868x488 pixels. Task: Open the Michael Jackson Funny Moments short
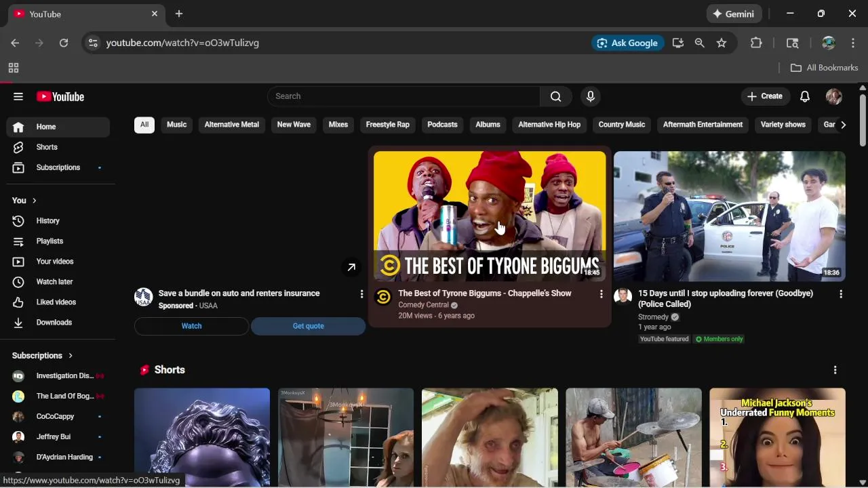pos(777,437)
